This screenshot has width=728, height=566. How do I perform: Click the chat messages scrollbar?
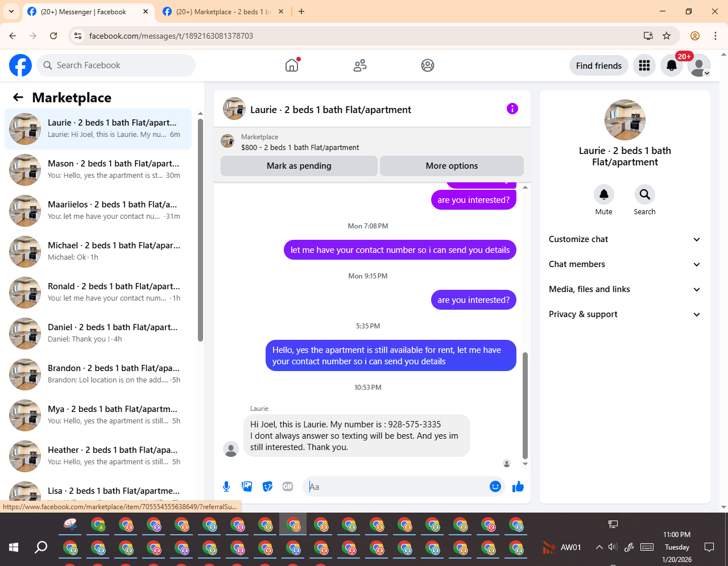pos(525,405)
